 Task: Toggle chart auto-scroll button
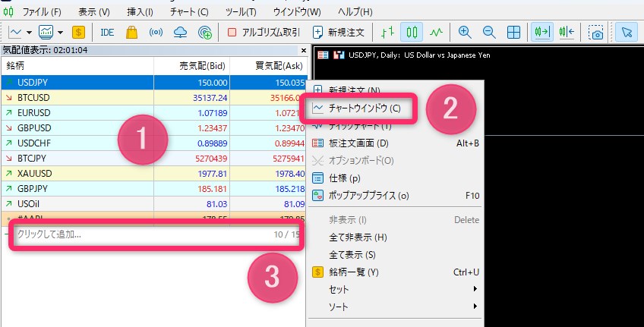[x=541, y=32]
